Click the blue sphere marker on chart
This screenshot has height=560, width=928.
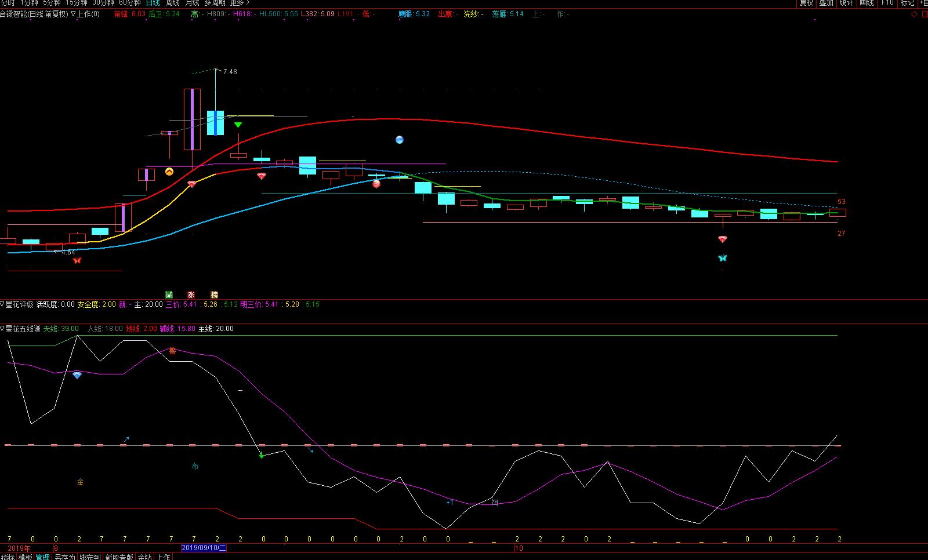[399, 140]
